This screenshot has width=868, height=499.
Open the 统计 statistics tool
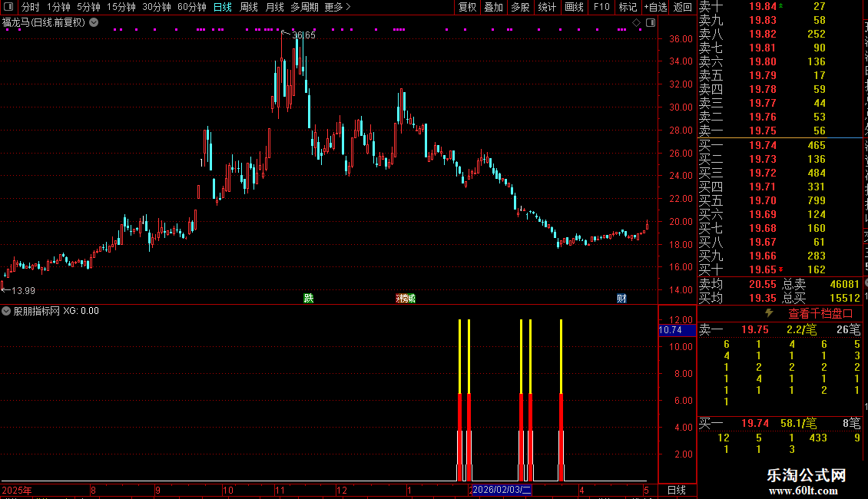click(547, 7)
